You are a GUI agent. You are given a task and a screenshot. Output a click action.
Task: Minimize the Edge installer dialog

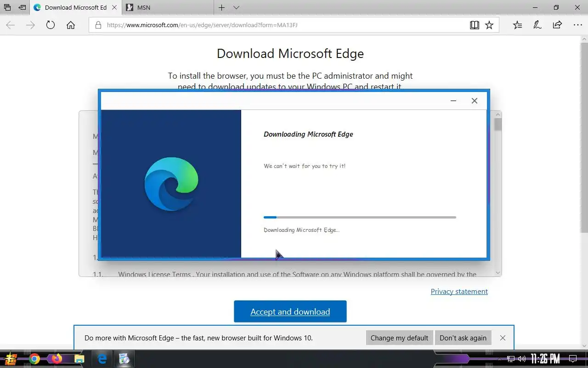click(453, 101)
